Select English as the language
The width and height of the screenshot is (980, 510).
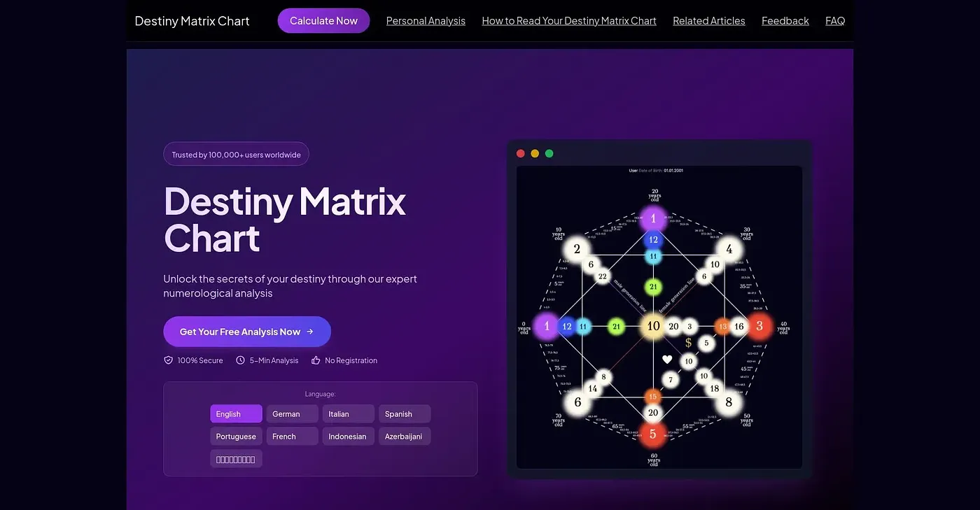point(236,414)
